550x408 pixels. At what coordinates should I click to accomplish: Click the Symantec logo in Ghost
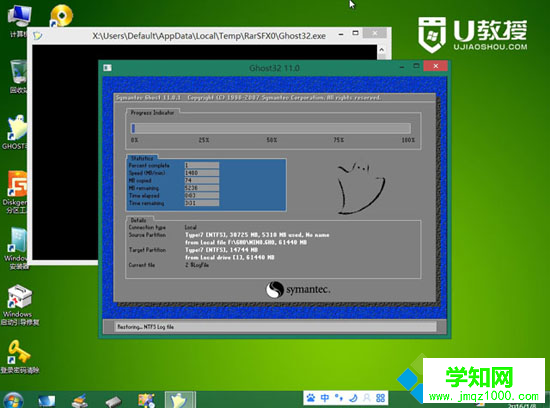pos(298,290)
